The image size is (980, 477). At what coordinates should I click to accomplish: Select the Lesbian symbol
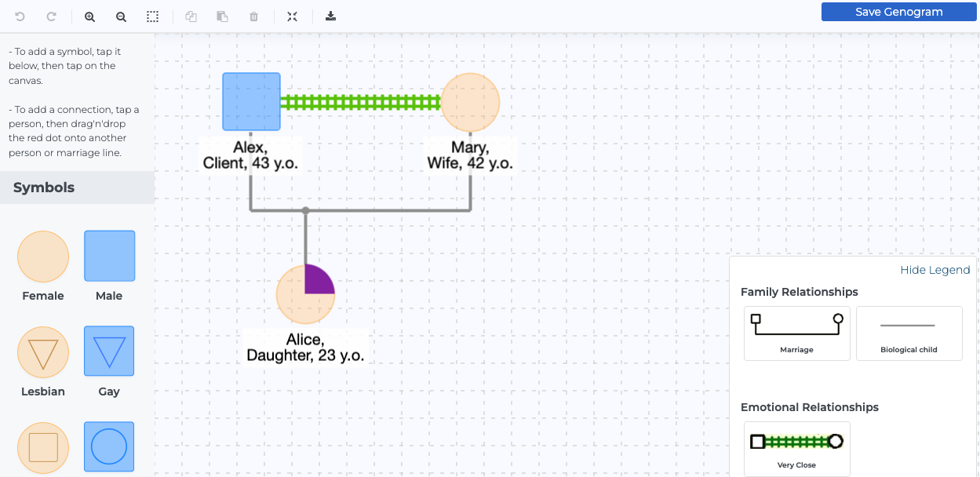coord(43,352)
